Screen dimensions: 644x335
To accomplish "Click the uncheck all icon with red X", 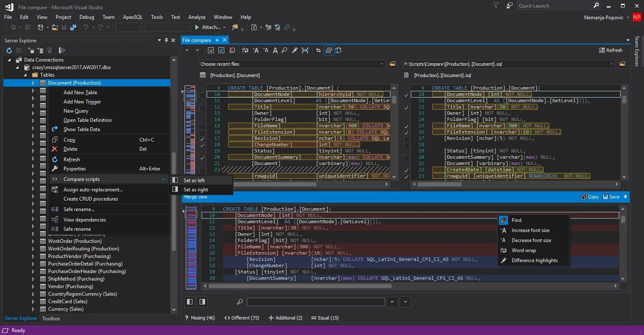I will [x=232, y=50].
